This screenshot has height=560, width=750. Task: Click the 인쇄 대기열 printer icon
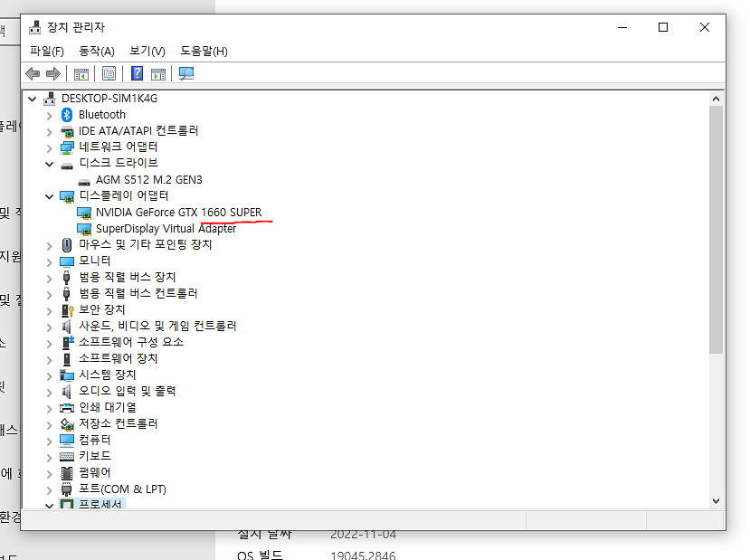67,407
